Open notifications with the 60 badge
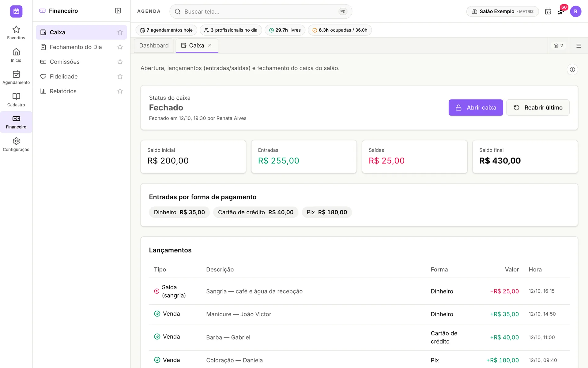 [561, 12]
